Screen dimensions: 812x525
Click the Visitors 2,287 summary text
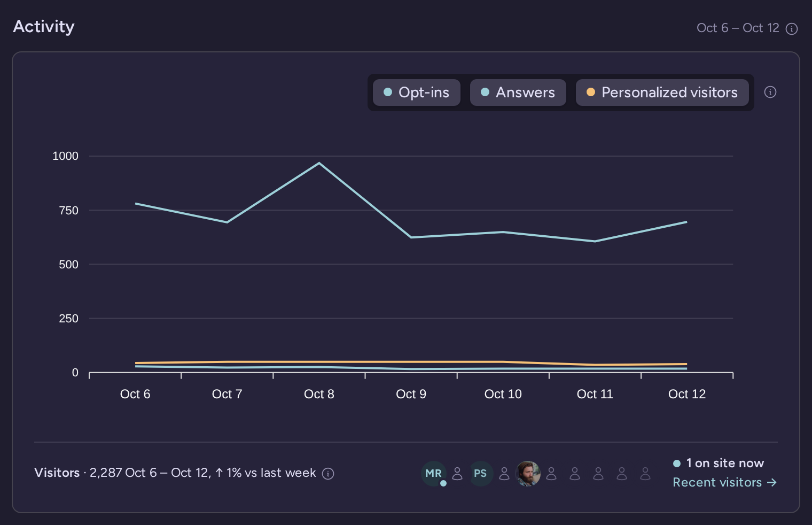click(x=175, y=473)
